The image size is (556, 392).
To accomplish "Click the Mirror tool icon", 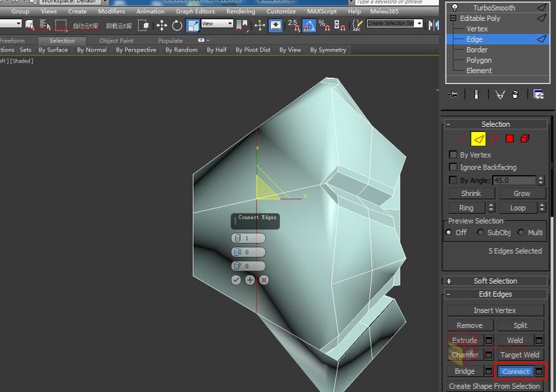I will [238, 25].
